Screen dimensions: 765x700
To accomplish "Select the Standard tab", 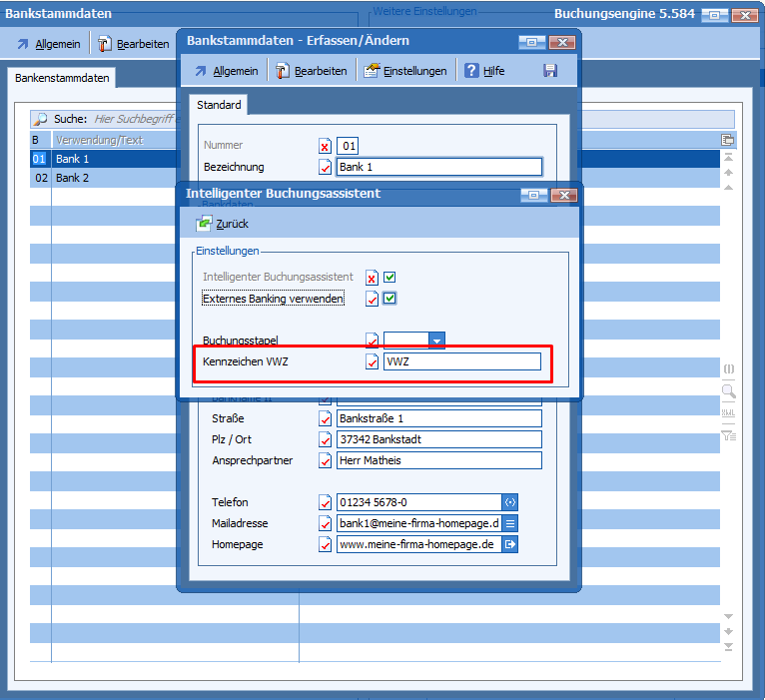I will pos(218,105).
